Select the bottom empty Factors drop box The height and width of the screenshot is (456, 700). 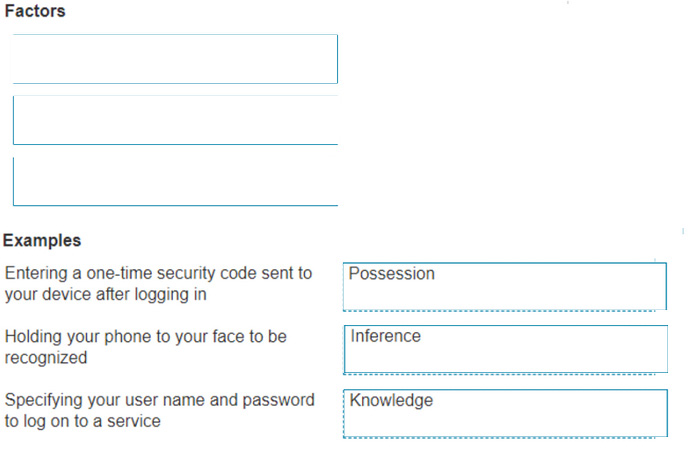(175, 181)
